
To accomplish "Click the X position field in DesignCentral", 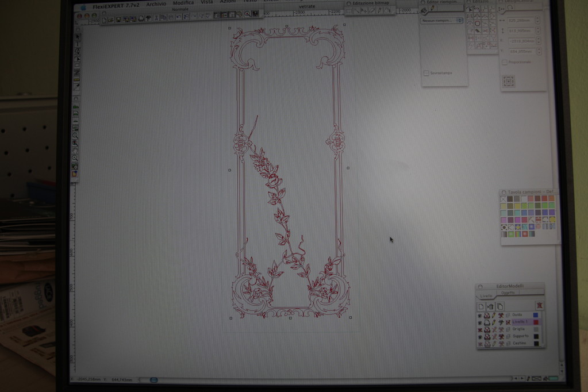I will coord(521,41).
